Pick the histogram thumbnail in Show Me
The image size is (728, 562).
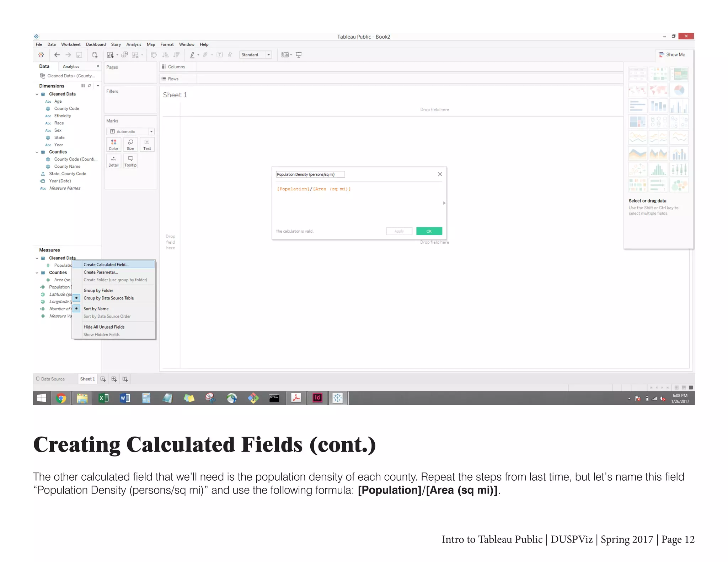pos(658,169)
